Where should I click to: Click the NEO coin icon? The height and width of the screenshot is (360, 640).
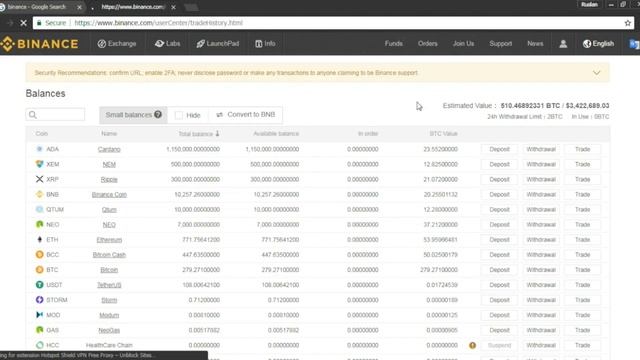pyautogui.click(x=40, y=224)
